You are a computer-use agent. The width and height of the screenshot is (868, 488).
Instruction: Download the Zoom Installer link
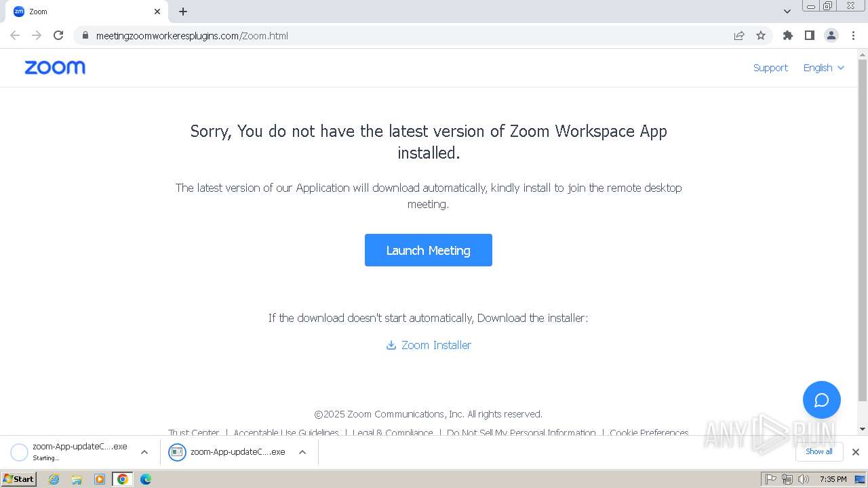(429, 345)
